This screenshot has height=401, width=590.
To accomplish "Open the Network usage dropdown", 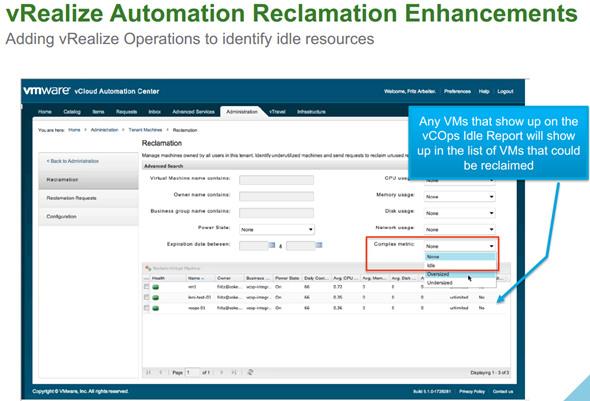I will (459, 229).
